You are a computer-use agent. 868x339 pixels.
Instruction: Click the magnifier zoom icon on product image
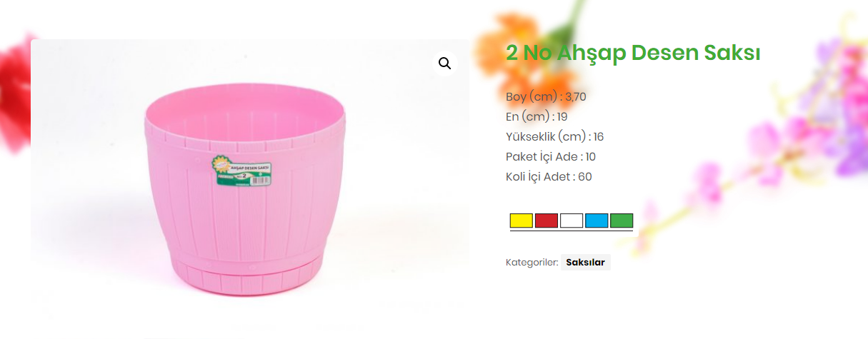[444, 64]
